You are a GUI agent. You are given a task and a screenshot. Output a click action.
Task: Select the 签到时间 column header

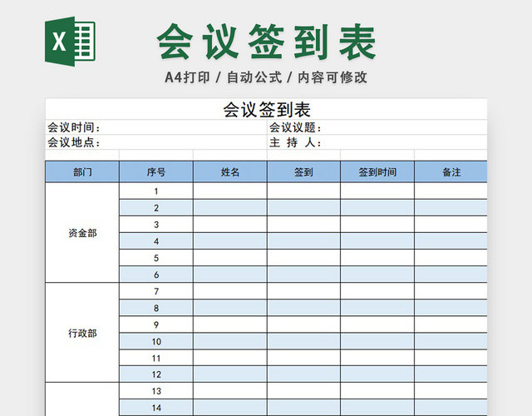click(377, 172)
